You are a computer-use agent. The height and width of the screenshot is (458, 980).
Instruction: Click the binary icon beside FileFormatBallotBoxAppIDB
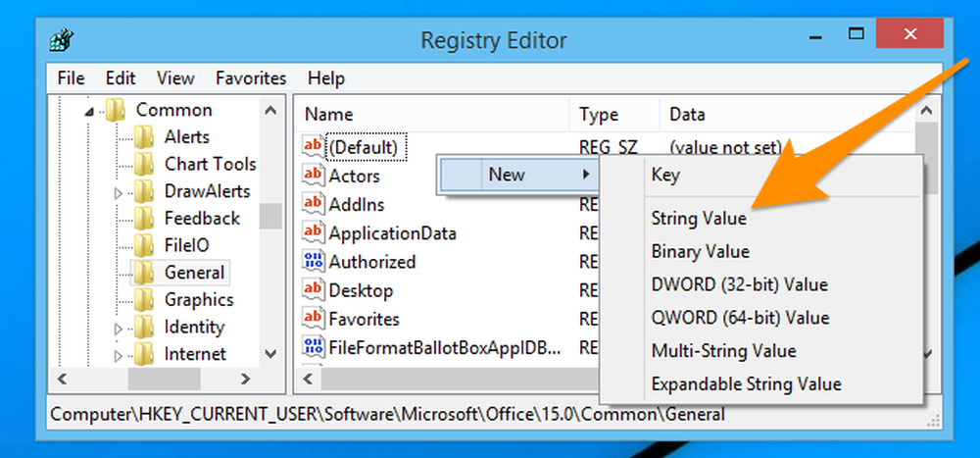tap(314, 346)
